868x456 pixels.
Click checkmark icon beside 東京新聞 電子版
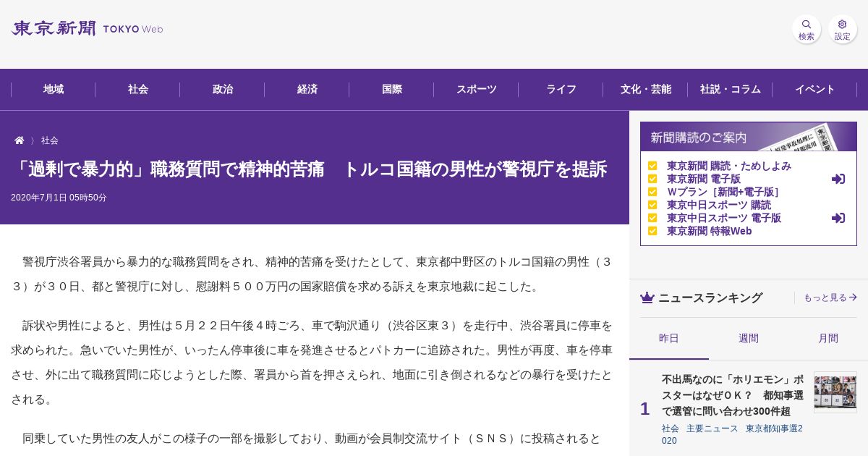click(652, 179)
